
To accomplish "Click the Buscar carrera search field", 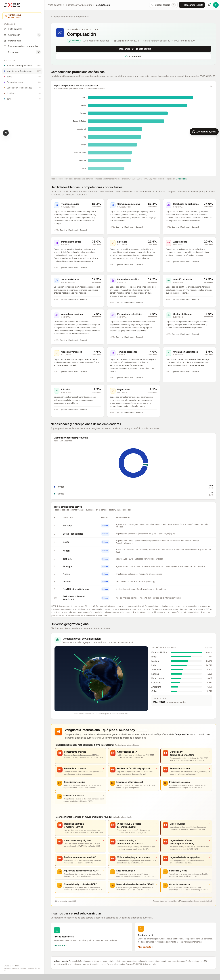I will click(163, 5).
